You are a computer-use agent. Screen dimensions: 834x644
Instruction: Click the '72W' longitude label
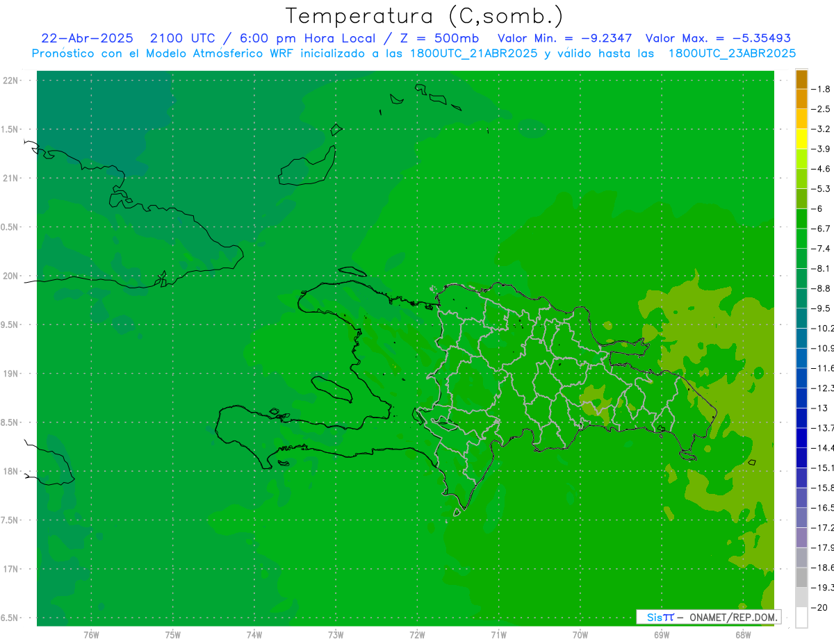[x=417, y=635]
